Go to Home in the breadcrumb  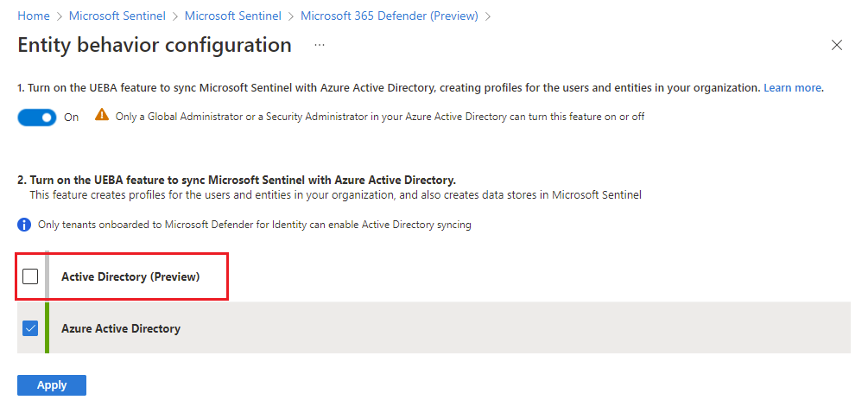(34, 16)
